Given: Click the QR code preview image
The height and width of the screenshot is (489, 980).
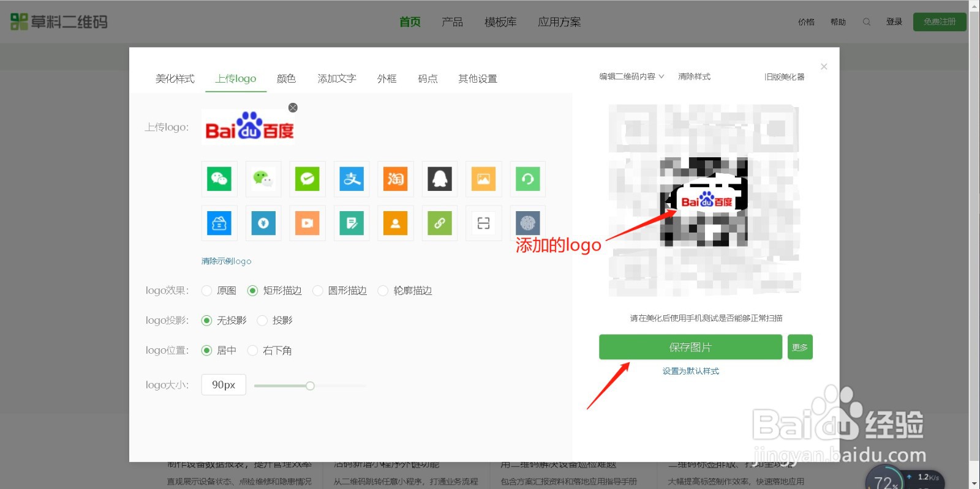Looking at the screenshot, I should pos(704,201).
